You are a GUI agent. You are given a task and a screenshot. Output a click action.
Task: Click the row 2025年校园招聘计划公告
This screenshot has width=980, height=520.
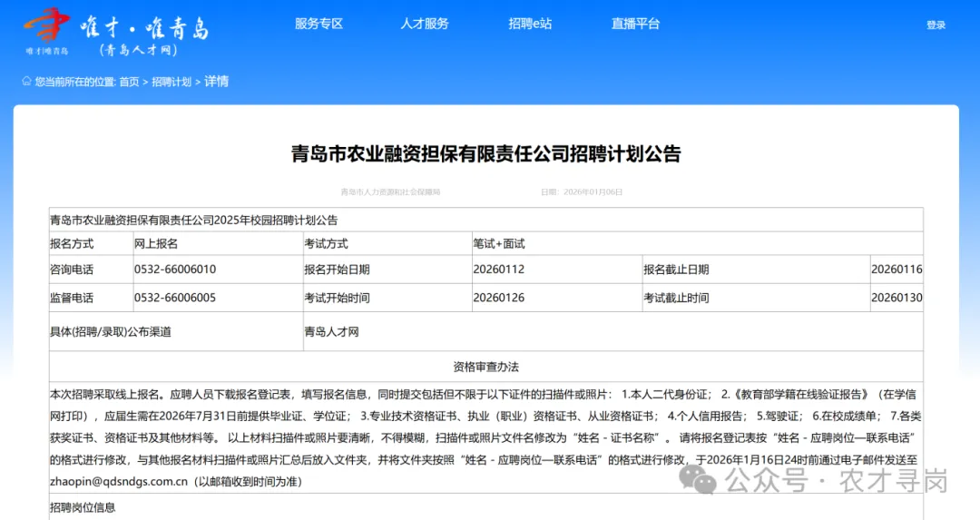tap(485, 220)
